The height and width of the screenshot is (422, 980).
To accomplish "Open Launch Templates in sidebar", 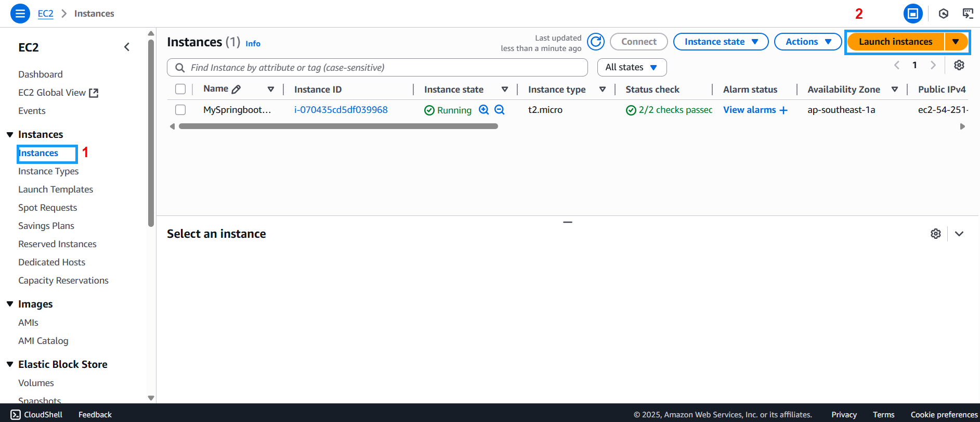I will click(x=56, y=189).
